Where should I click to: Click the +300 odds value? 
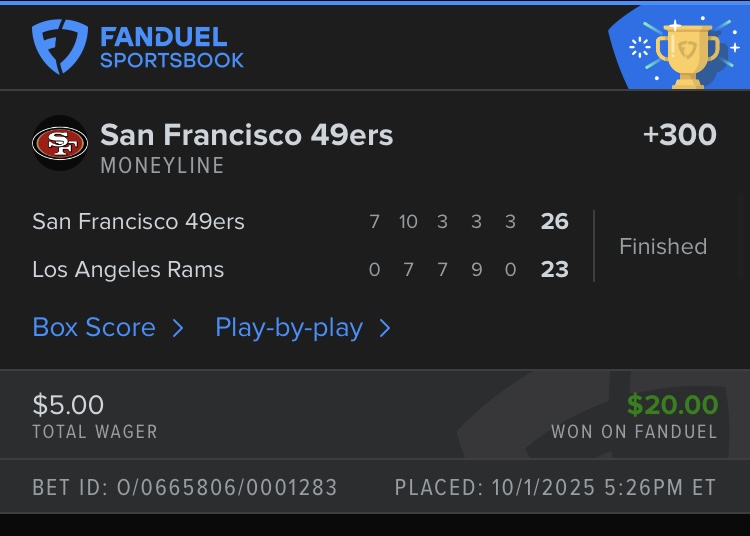(680, 135)
